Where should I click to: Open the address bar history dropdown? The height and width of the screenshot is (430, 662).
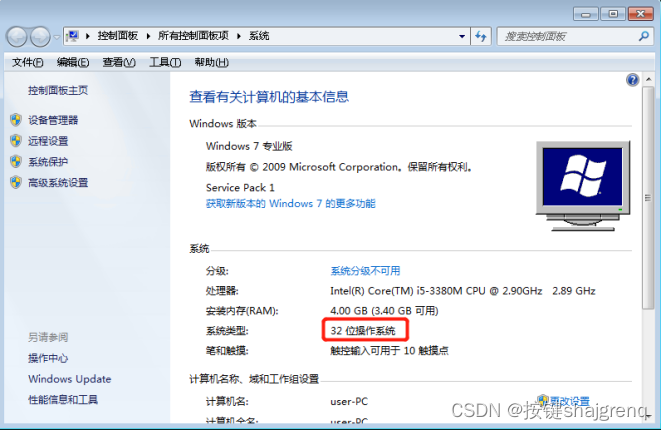(462, 36)
